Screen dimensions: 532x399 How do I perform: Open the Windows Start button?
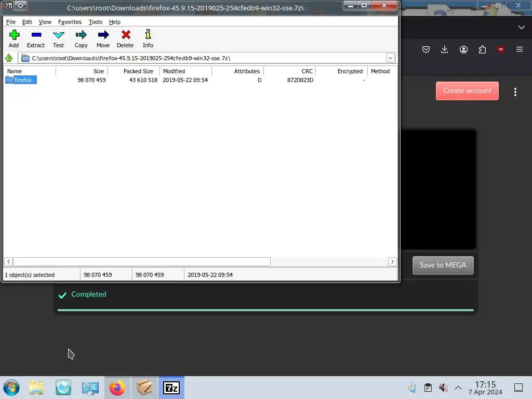click(11, 388)
